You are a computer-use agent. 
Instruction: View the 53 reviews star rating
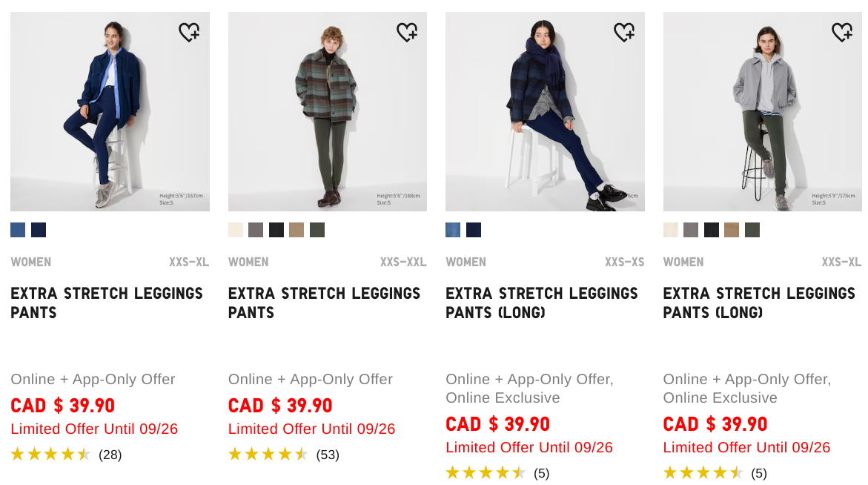click(268, 455)
